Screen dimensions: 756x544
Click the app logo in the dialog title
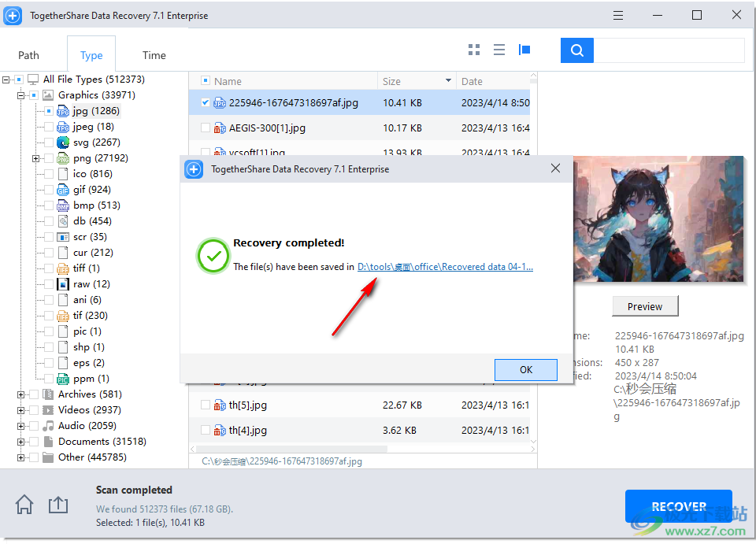[194, 169]
